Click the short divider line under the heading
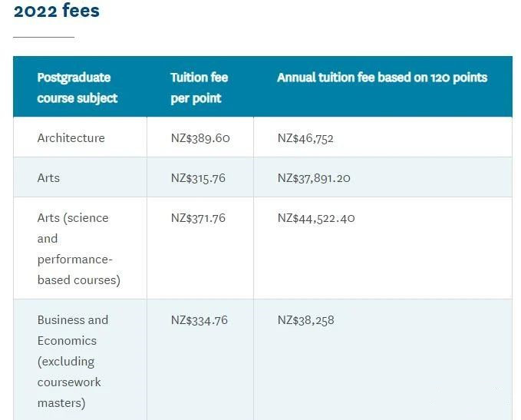This screenshot has height=420, width=521. click(x=44, y=37)
